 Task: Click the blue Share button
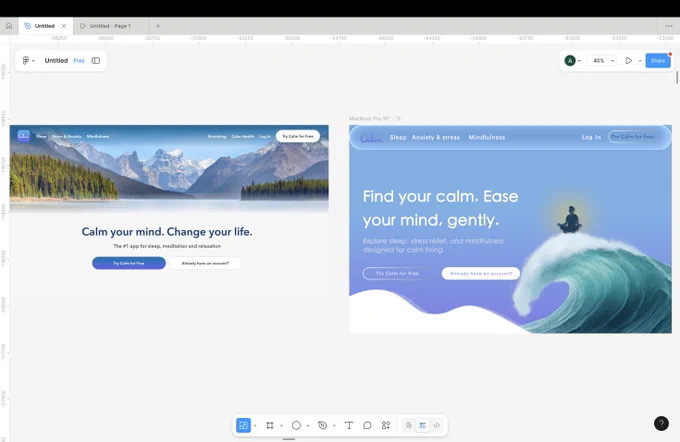click(x=658, y=61)
